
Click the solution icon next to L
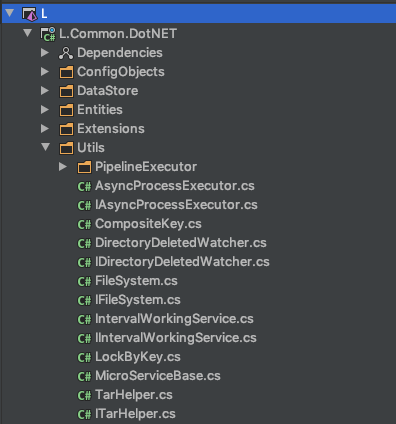pos(29,14)
